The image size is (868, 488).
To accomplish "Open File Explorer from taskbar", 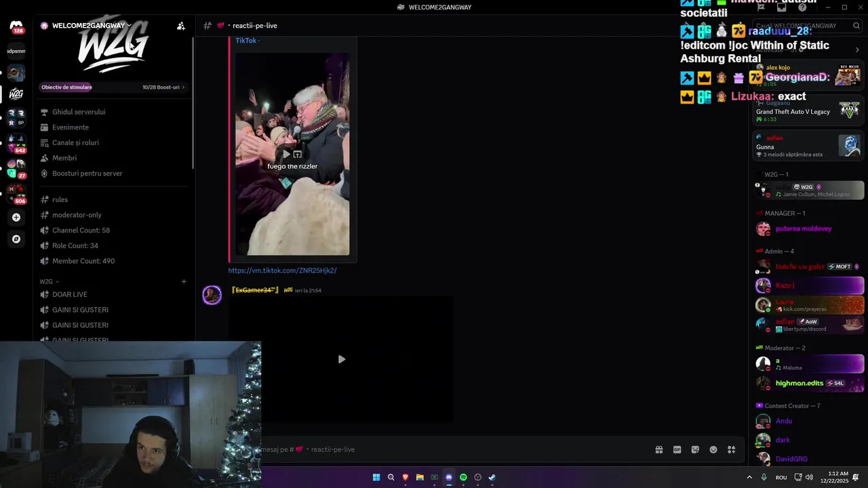I will coord(420,477).
